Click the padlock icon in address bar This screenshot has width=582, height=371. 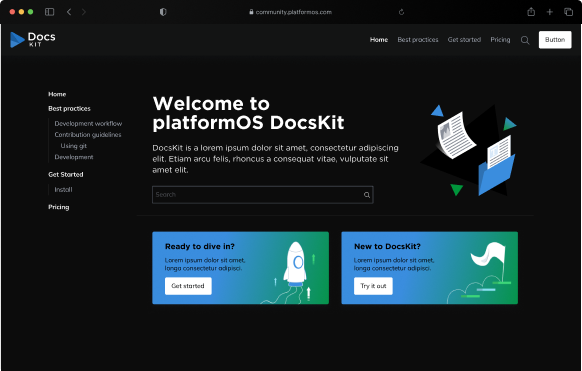coord(251,12)
